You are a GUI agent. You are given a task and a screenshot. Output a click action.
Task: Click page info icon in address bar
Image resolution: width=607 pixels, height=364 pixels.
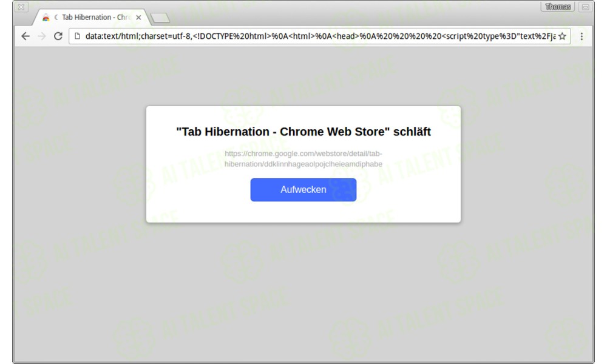(x=78, y=36)
